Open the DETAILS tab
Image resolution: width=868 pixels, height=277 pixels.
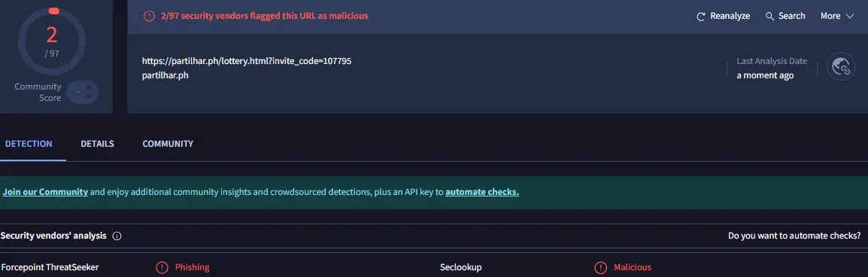pyautogui.click(x=98, y=144)
